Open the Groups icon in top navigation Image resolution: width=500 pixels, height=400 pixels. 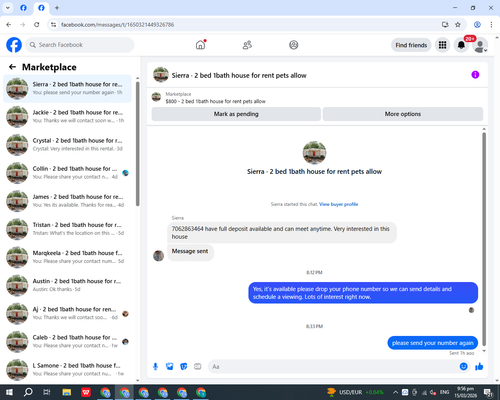coord(294,45)
